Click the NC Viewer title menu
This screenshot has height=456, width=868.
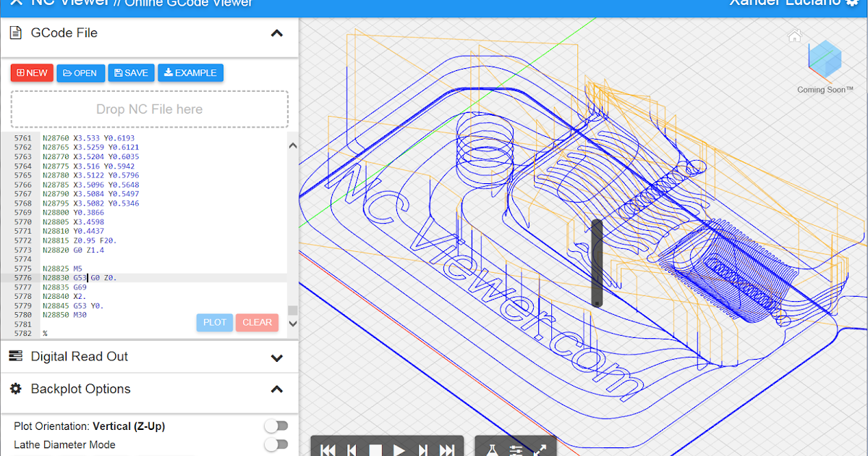point(69,4)
